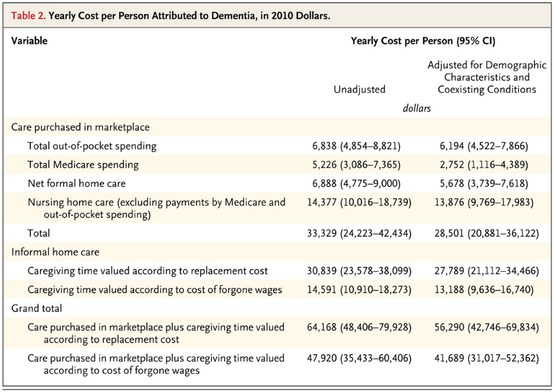
Task: Select the Total out-of-pocket spending row label
Action: 92,146
